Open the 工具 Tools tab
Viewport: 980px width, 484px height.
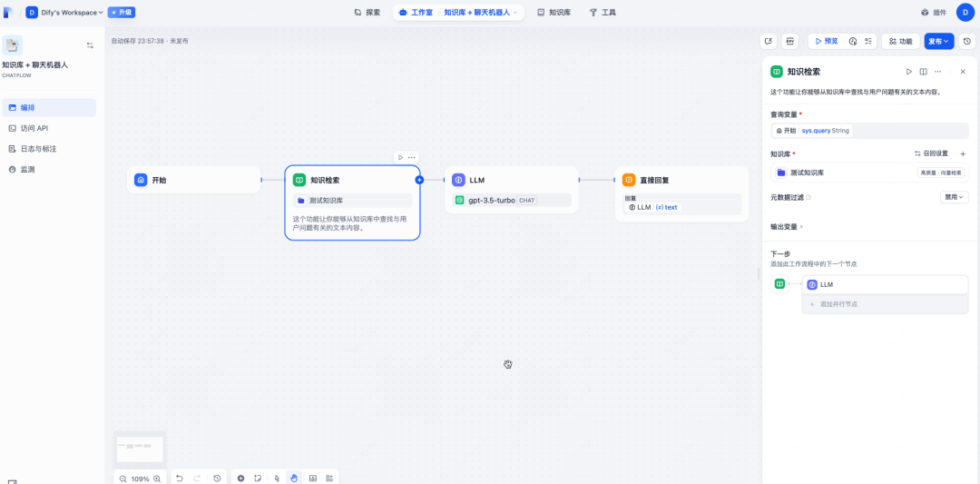click(603, 12)
